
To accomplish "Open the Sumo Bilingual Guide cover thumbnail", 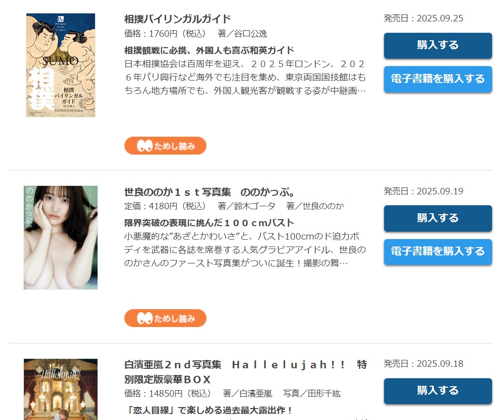I will [x=60, y=65].
